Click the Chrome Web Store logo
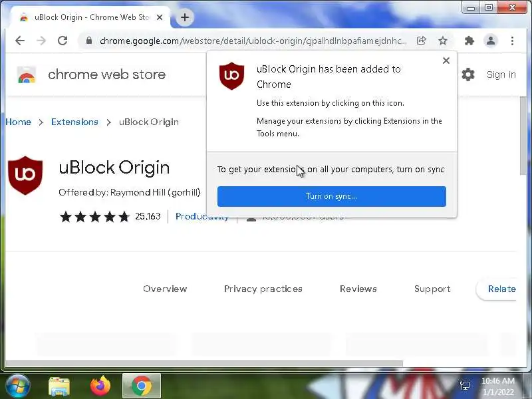 coord(27,74)
